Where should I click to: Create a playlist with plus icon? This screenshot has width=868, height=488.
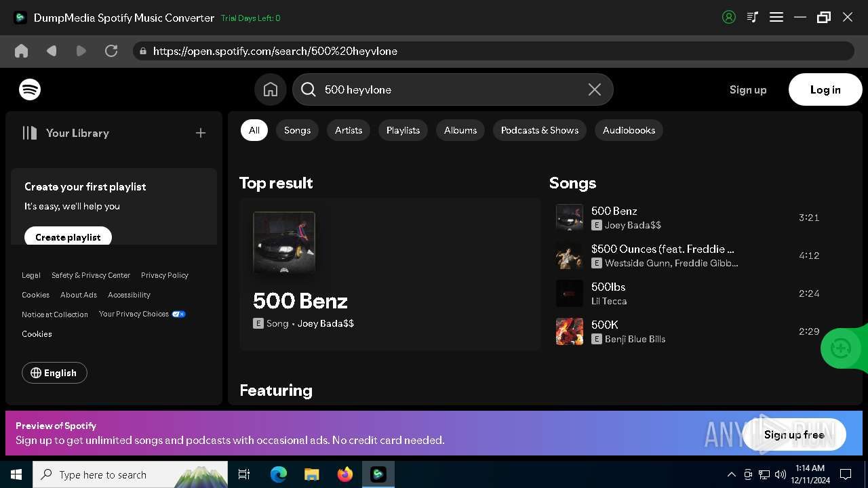201,133
